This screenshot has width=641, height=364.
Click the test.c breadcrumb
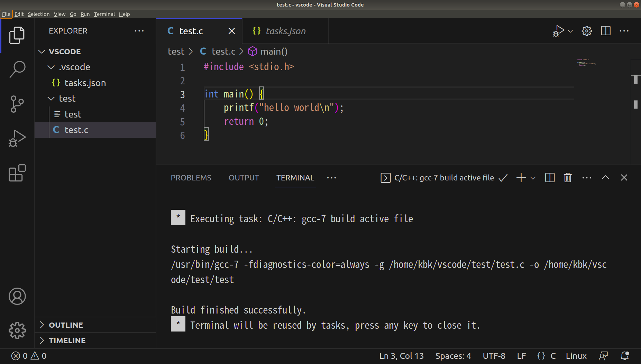click(x=218, y=52)
